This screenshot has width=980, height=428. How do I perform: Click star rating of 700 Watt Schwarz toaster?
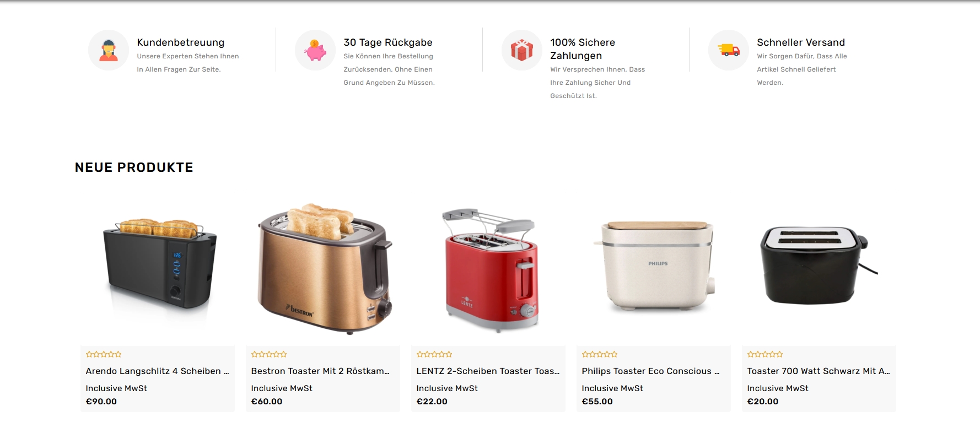pyautogui.click(x=765, y=354)
